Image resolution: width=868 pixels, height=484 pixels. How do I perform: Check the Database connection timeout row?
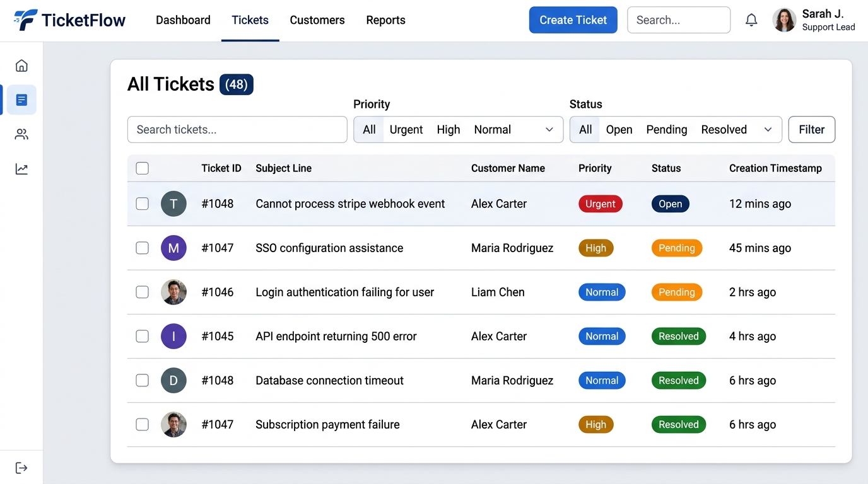pyautogui.click(x=143, y=380)
